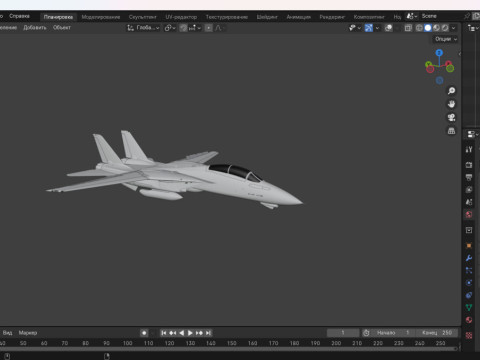The image size is (480, 360).
Task: Open the Texture checker properties tab
Action: 469,335
